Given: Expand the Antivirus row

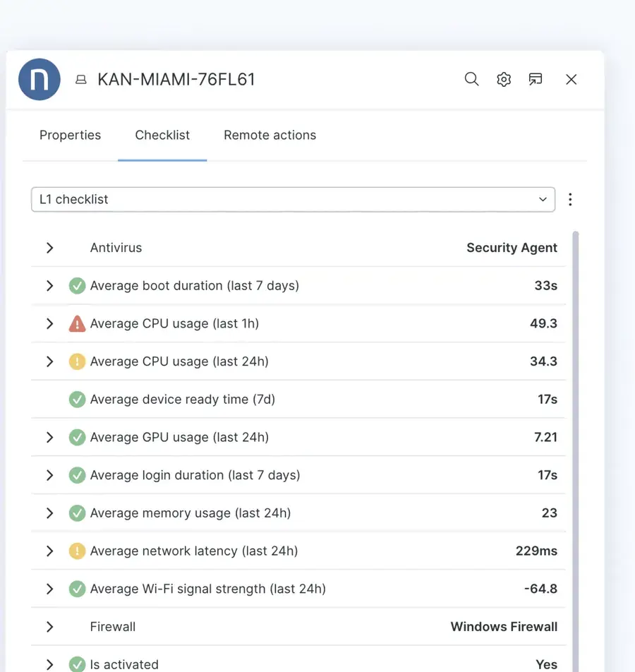Looking at the screenshot, I should pos(49,248).
